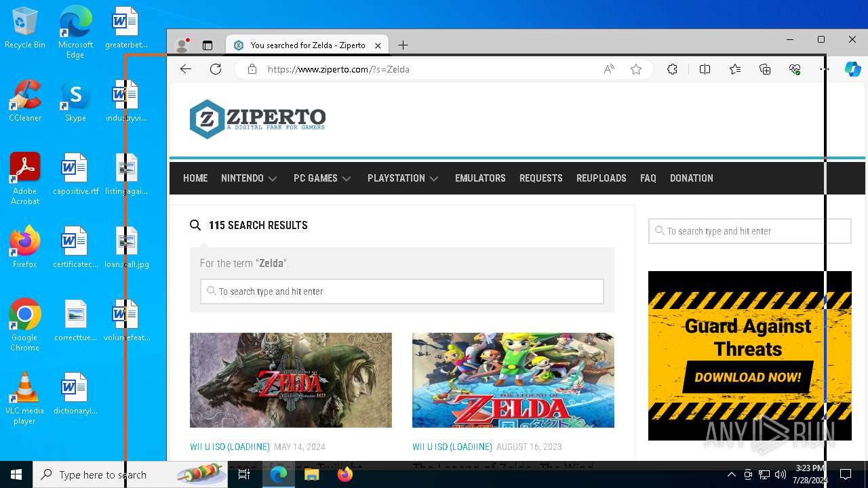Open Split screen icon
The image size is (868, 488).
click(x=705, y=69)
